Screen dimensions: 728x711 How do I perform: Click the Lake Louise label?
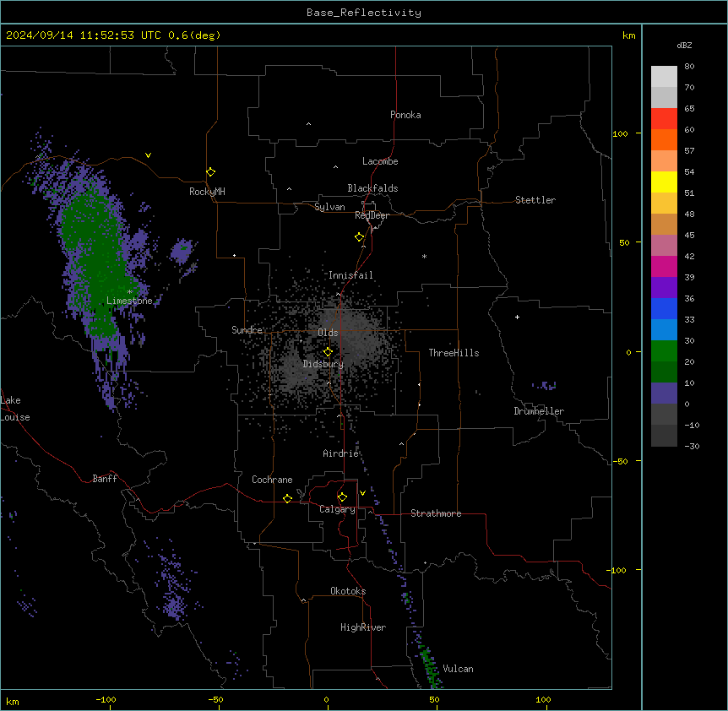tap(15, 409)
